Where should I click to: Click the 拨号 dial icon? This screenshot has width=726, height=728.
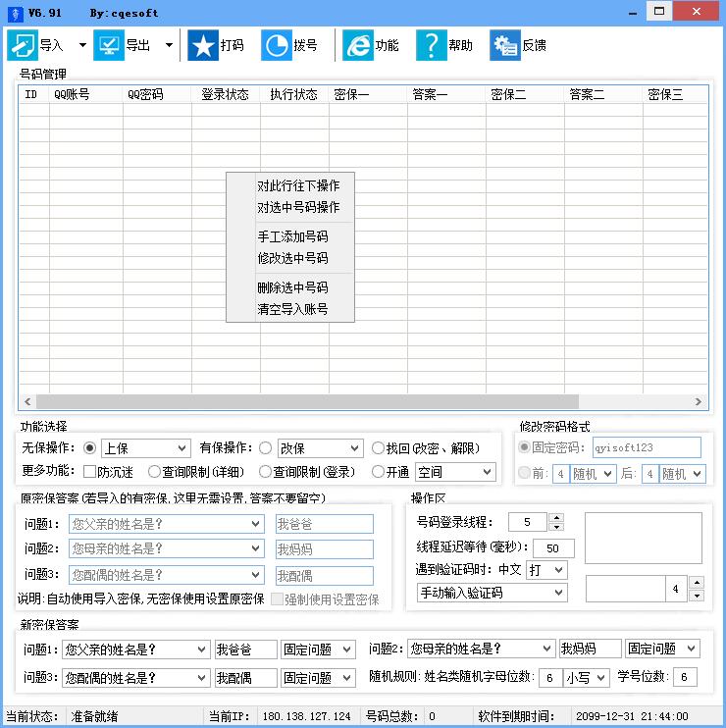pyautogui.click(x=277, y=45)
